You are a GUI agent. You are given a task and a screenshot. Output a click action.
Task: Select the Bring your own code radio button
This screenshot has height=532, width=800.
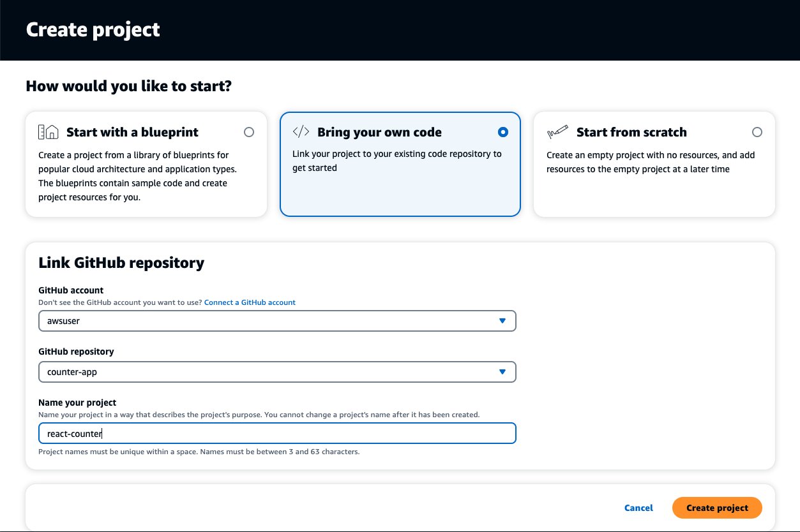[503, 132]
